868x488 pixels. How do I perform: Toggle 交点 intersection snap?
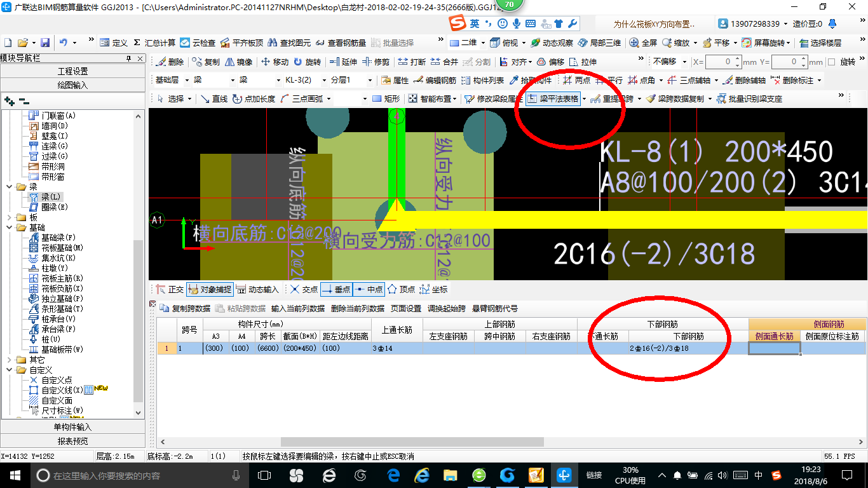pos(304,289)
